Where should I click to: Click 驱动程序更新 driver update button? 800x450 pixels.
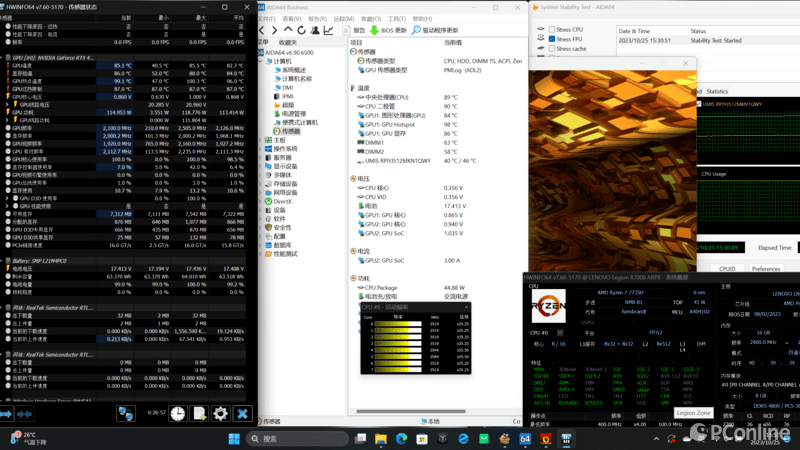point(435,31)
